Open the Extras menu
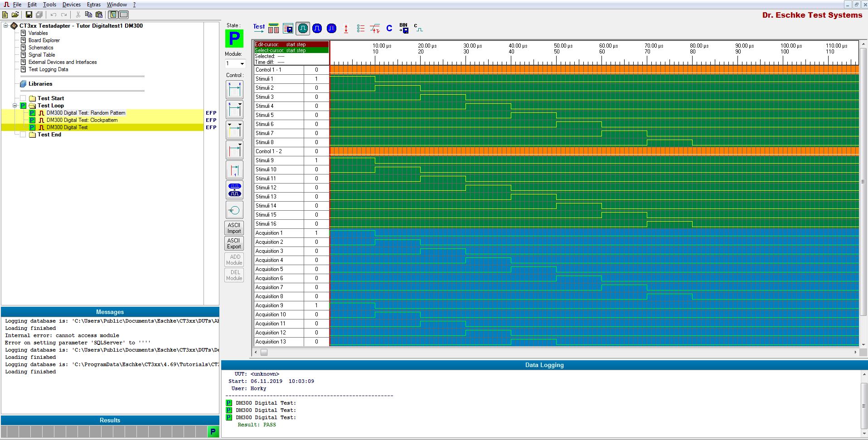The image size is (868, 440). 94,5
